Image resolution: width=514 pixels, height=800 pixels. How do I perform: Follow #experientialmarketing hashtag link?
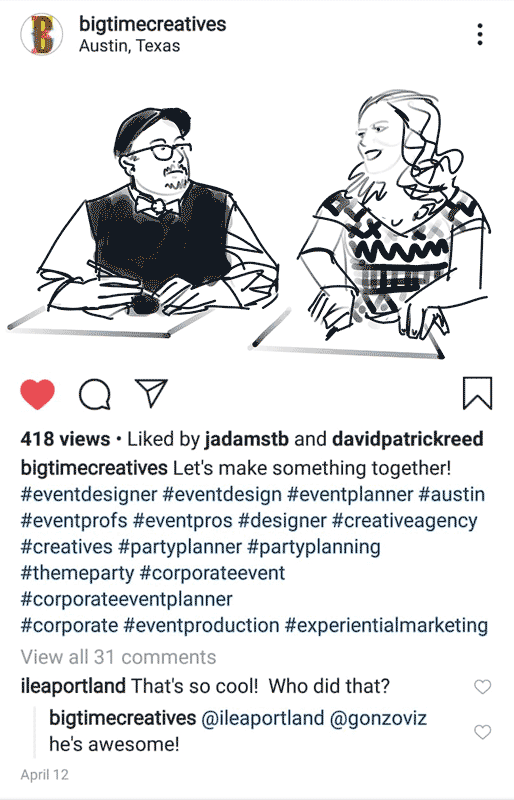coord(386,625)
